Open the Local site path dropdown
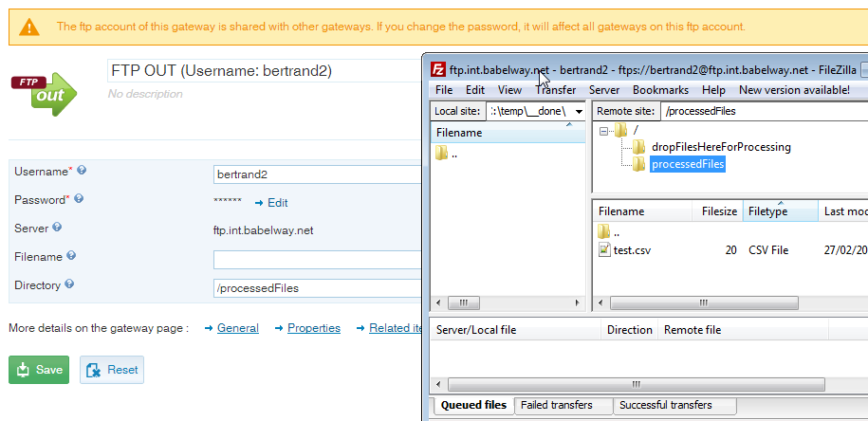868x421 pixels. tap(579, 111)
